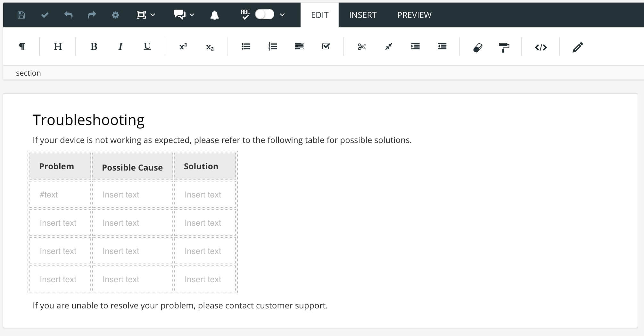
Task: Click the eraser formatting removal icon
Action: tap(477, 47)
